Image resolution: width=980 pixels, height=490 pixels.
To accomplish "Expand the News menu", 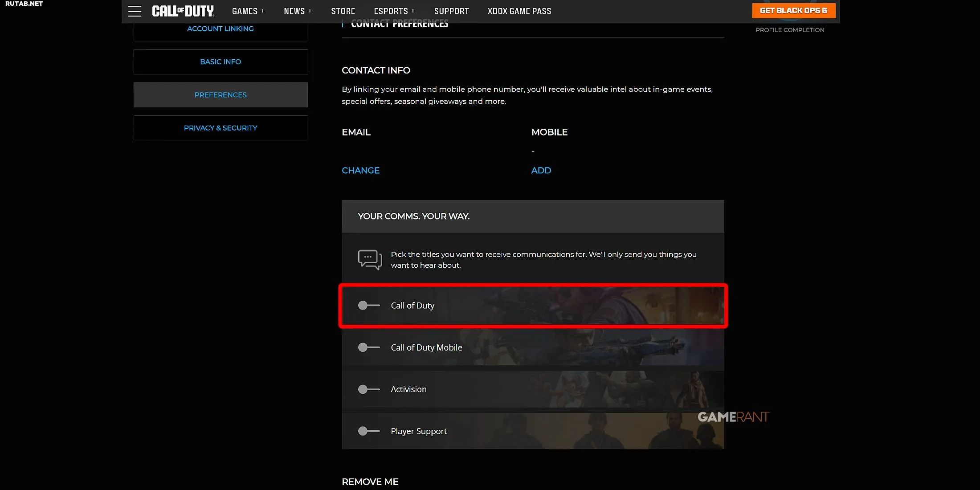I will [x=298, y=11].
